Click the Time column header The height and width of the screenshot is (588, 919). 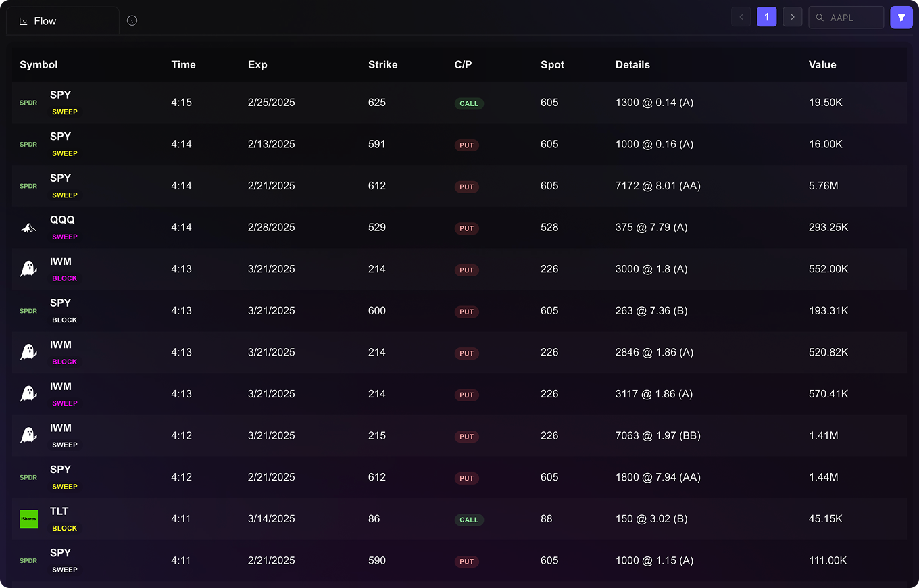183,65
